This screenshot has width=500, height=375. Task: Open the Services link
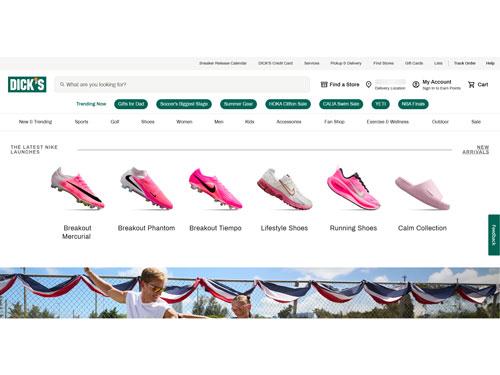[x=312, y=63]
